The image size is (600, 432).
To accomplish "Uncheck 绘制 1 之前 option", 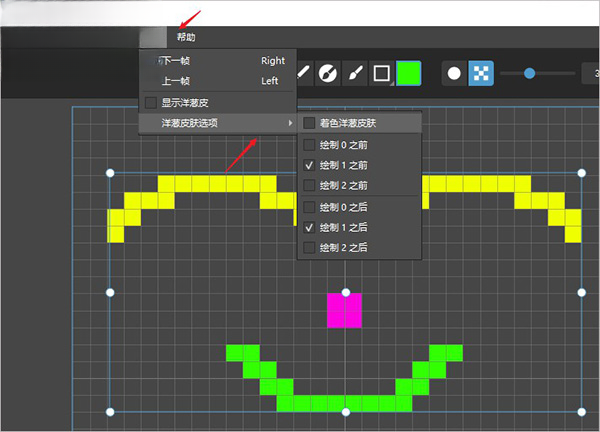I will [309, 165].
